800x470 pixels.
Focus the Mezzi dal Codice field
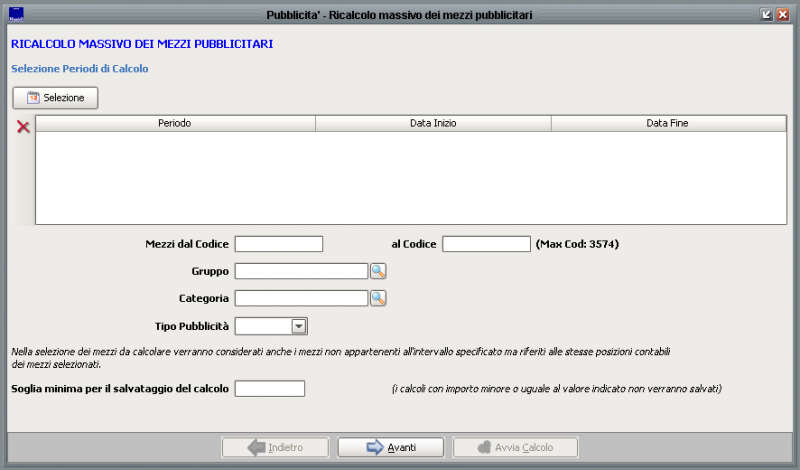tap(279, 244)
